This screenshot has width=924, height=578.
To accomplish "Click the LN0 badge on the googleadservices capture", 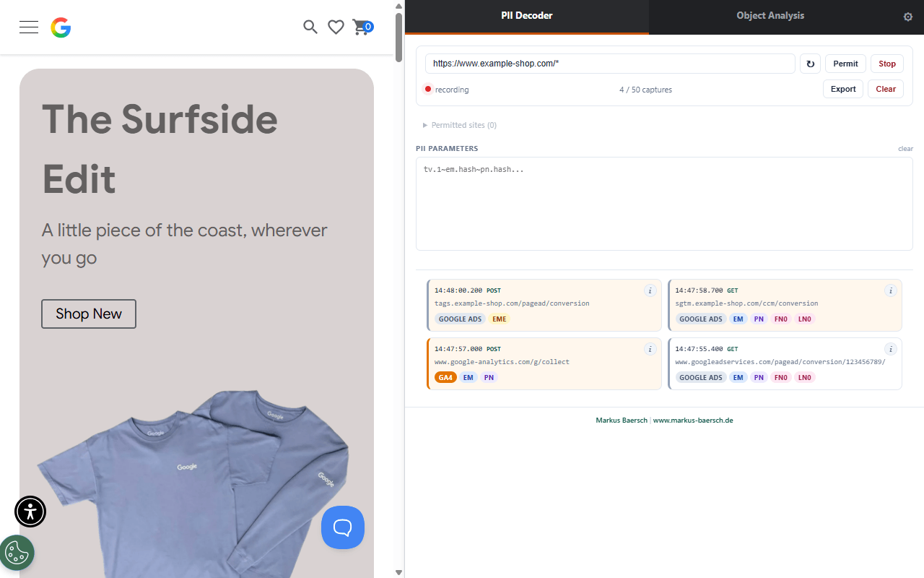I will [805, 377].
